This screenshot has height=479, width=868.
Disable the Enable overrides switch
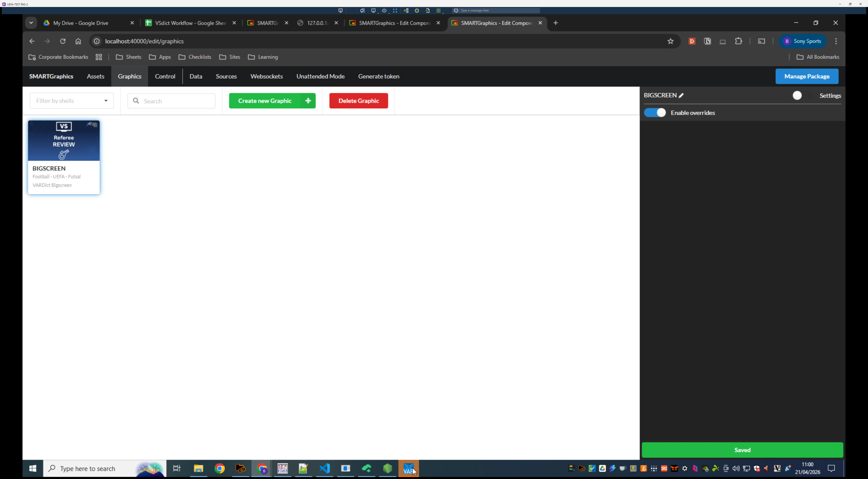(655, 113)
